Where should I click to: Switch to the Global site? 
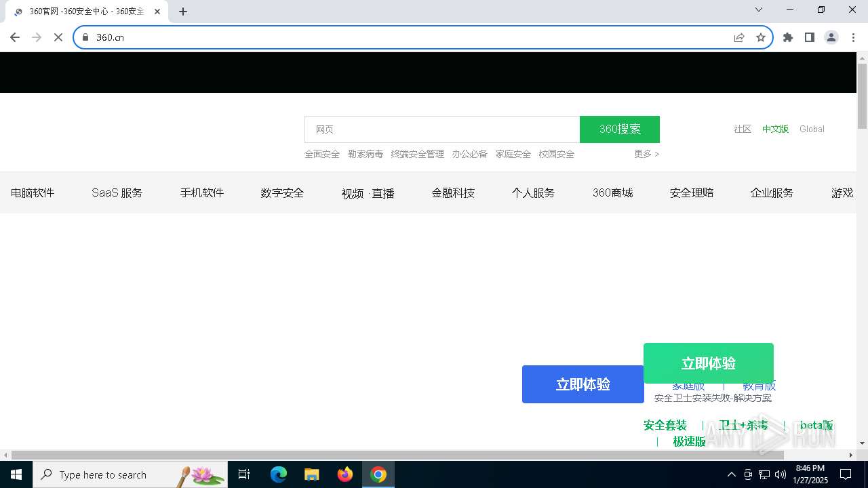[812, 129]
